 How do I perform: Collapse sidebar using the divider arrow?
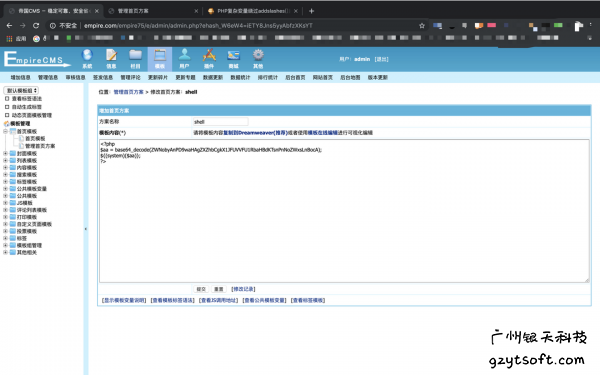point(86,229)
